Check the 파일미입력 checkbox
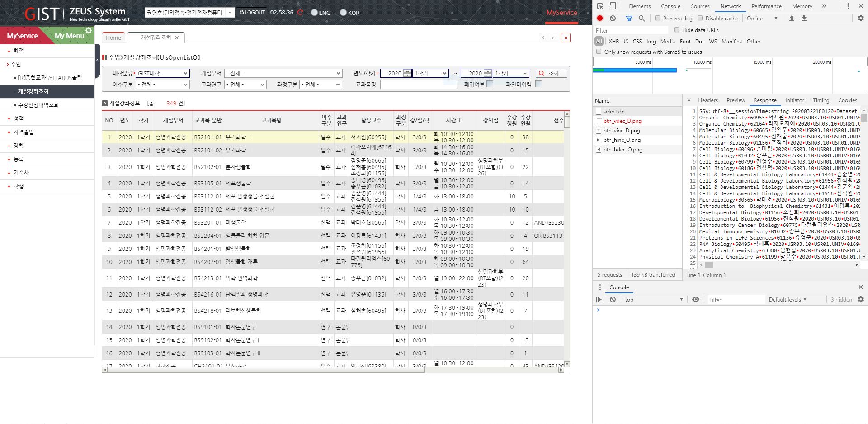 [x=538, y=84]
